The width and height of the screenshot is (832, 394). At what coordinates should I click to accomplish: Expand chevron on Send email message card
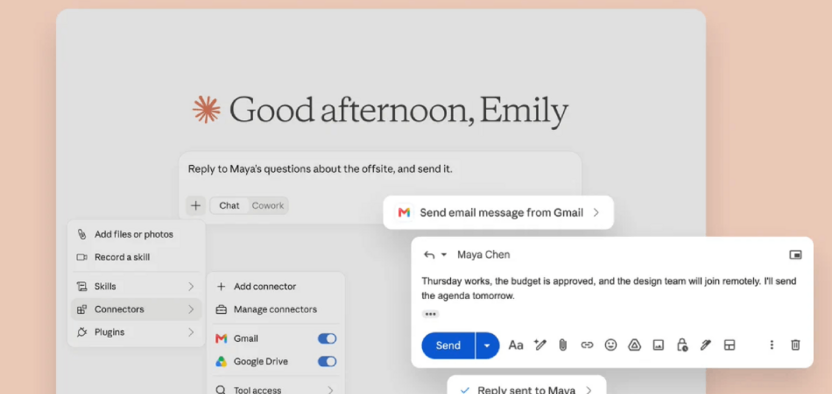click(x=596, y=213)
